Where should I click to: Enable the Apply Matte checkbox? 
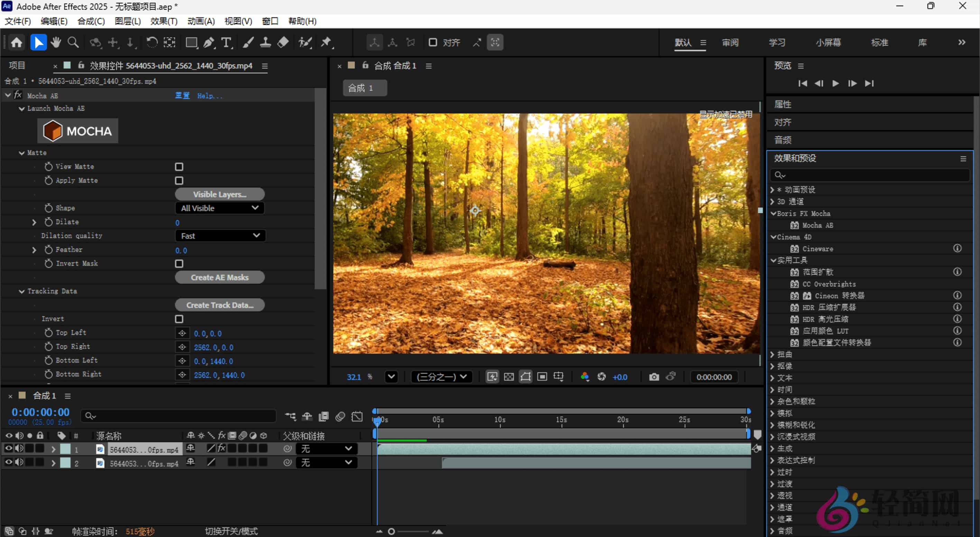point(179,180)
